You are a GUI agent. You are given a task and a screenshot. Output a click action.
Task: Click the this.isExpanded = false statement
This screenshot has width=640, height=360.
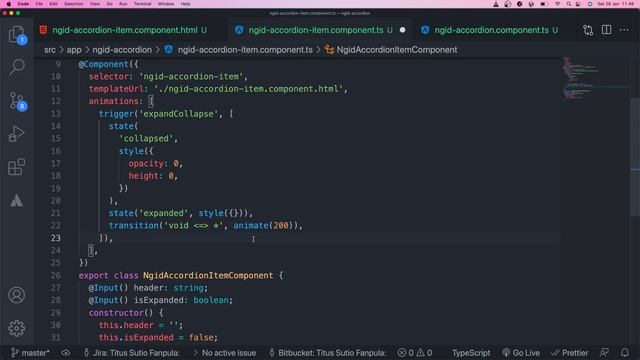(158, 337)
